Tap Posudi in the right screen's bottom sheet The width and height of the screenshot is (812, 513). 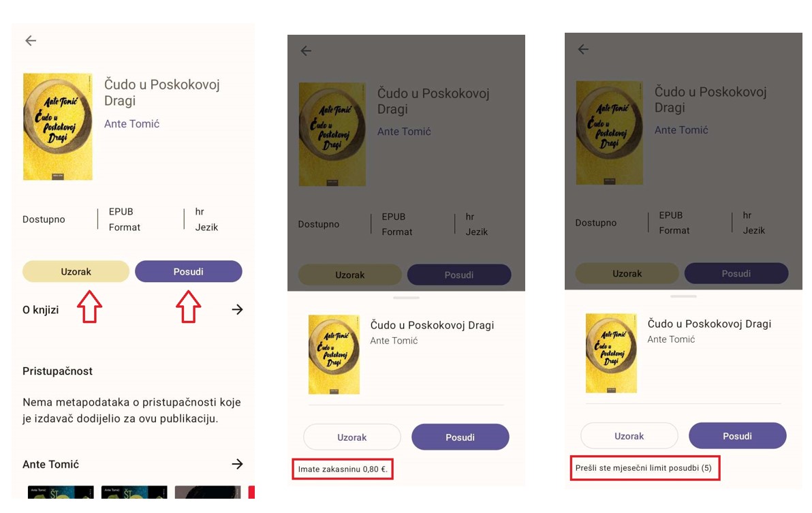(x=737, y=436)
